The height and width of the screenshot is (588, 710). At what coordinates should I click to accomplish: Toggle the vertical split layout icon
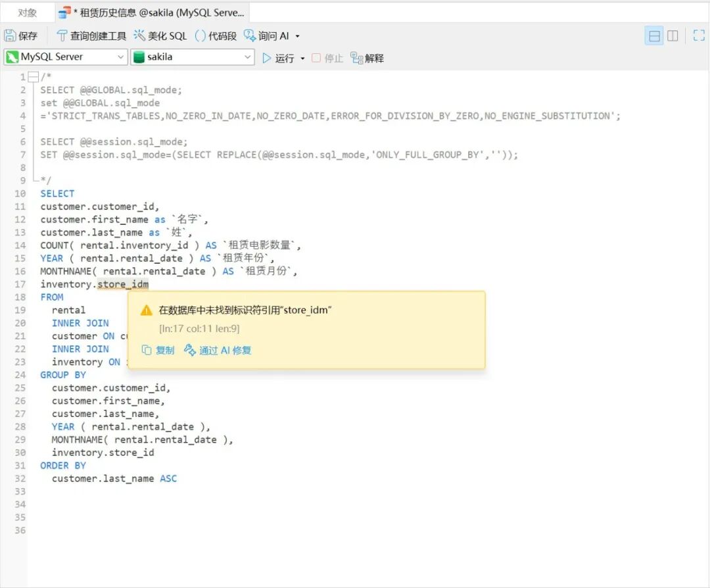coord(673,36)
